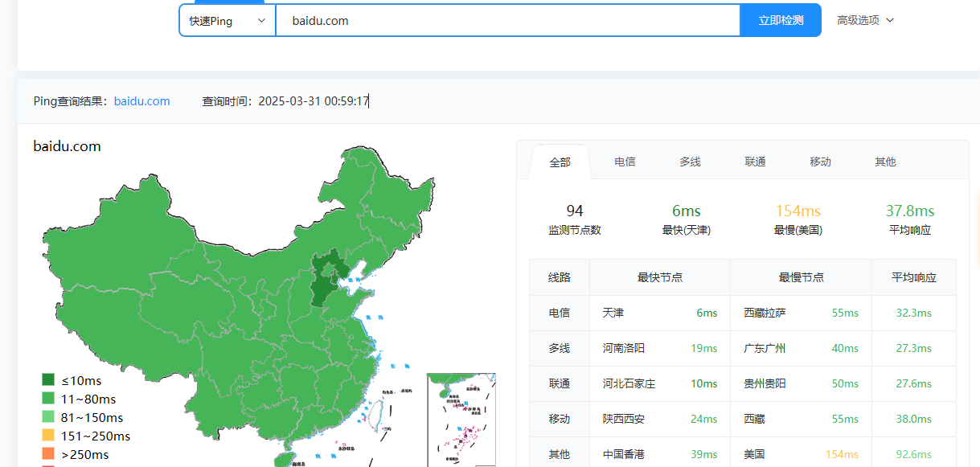Open the 快速Ping mode dropdown
This screenshot has height=467, width=980.
pyautogui.click(x=227, y=21)
